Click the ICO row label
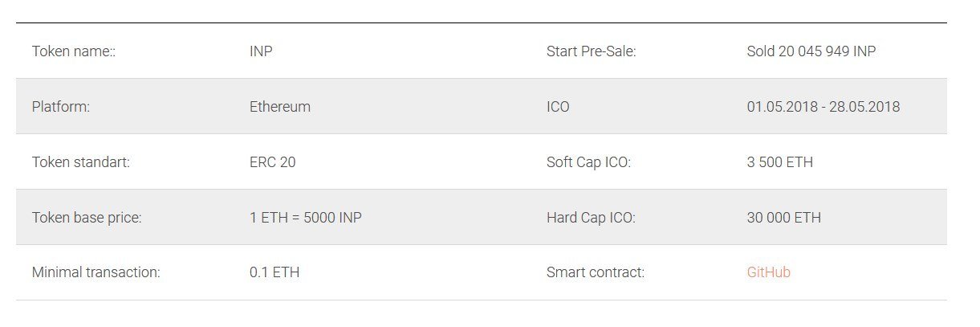 click(558, 107)
